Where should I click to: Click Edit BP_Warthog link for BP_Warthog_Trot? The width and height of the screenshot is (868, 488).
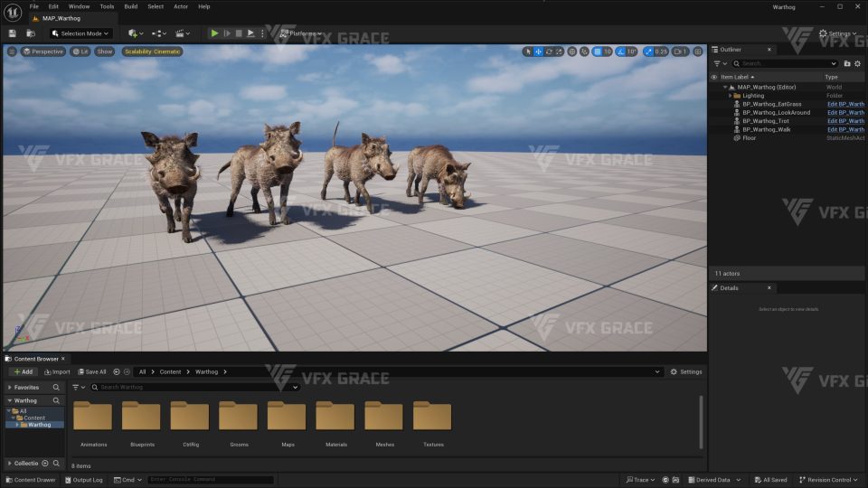coord(845,121)
